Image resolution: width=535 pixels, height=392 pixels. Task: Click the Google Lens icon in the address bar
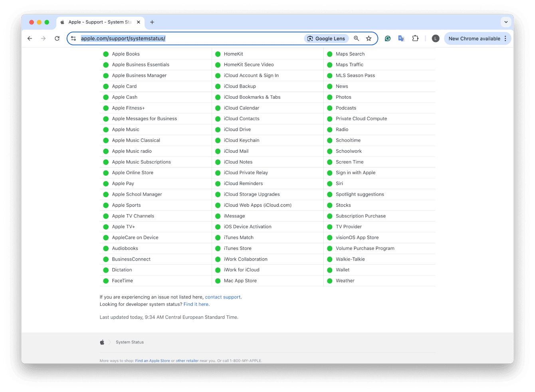(326, 38)
